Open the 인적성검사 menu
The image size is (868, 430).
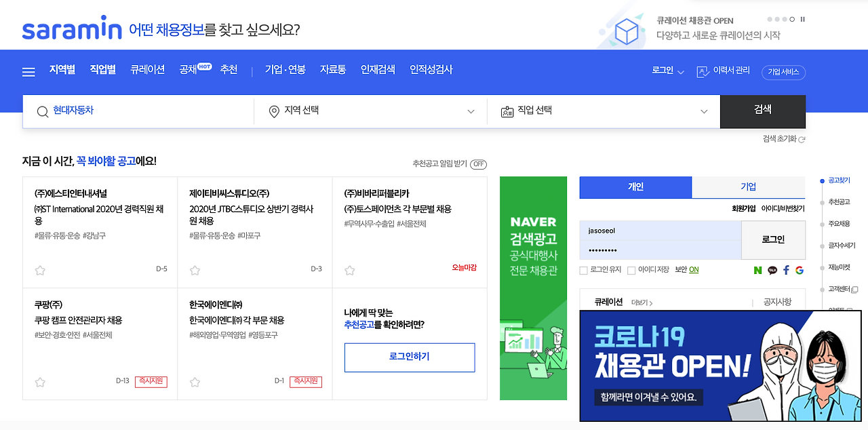click(x=431, y=70)
